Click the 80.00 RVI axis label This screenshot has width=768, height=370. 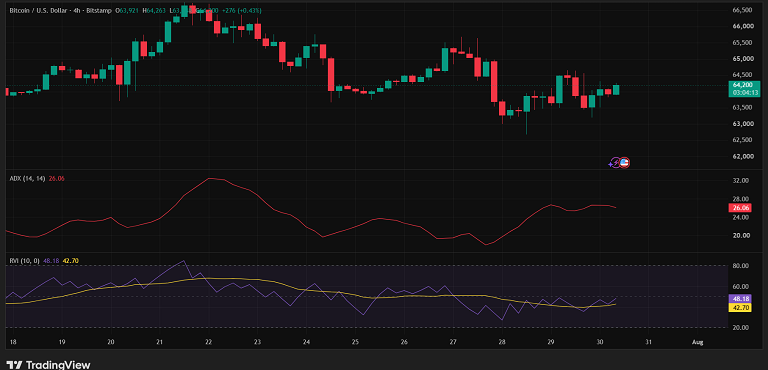click(741, 266)
